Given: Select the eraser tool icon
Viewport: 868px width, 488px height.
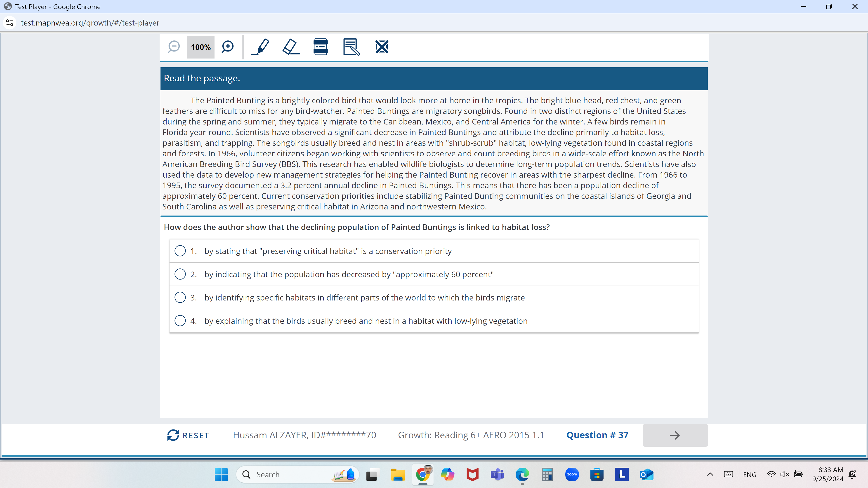Looking at the screenshot, I should click(x=290, y=47).
